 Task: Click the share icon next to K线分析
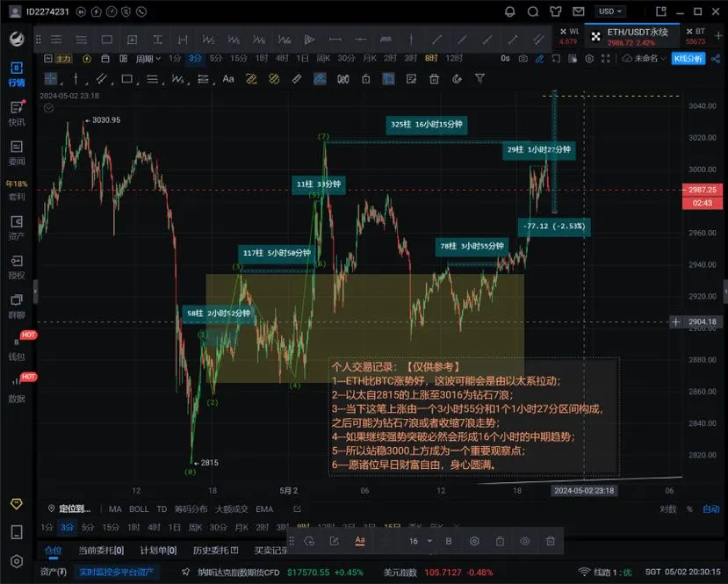[716, 59]
